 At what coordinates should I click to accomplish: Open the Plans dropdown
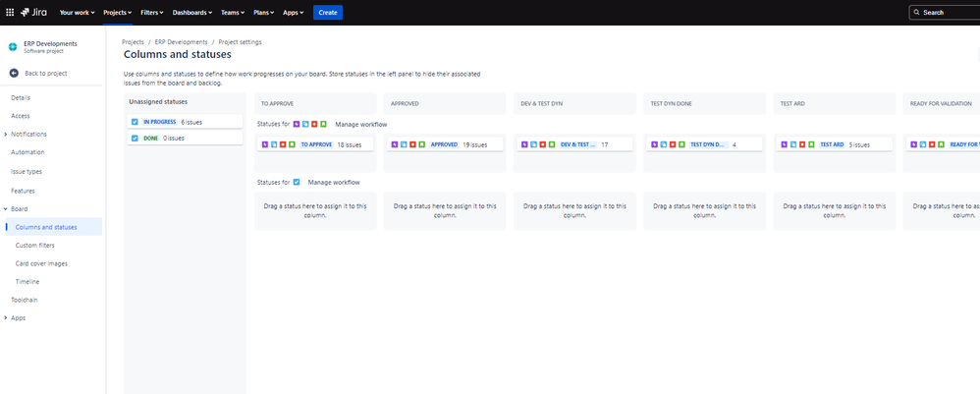pyautogui.click(x=263, y=13)
